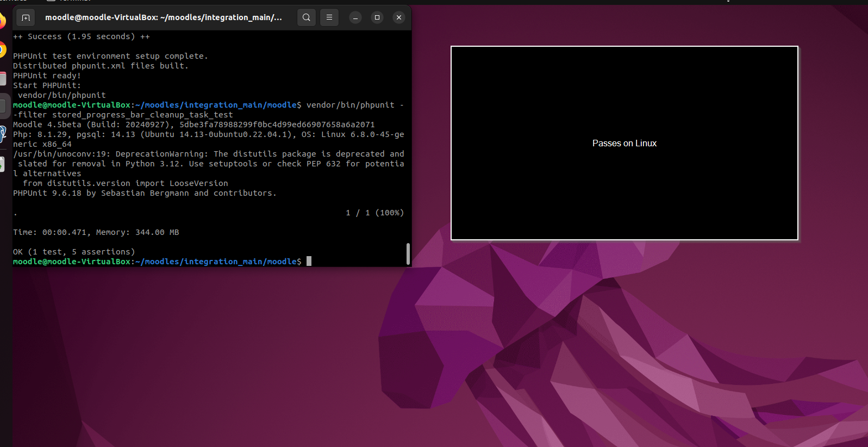Maximize the terminal window
868x447 pixels.
point(377,17)
